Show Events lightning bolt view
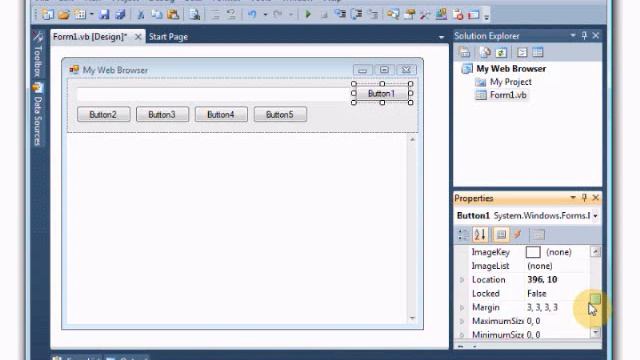The image size is (640, 360). [518, 234]
